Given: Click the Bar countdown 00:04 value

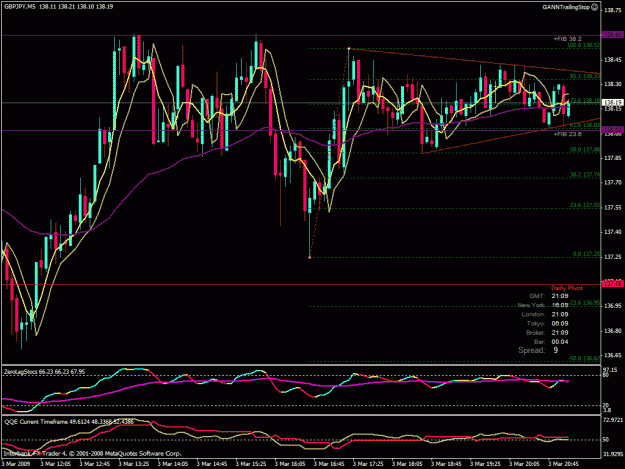Looking at the screenshot, I should (560, 342).
